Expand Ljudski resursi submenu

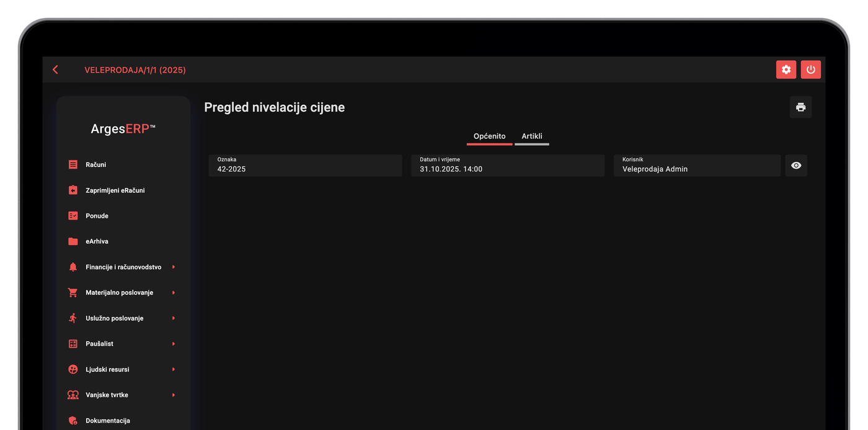[x=174, y=369]
